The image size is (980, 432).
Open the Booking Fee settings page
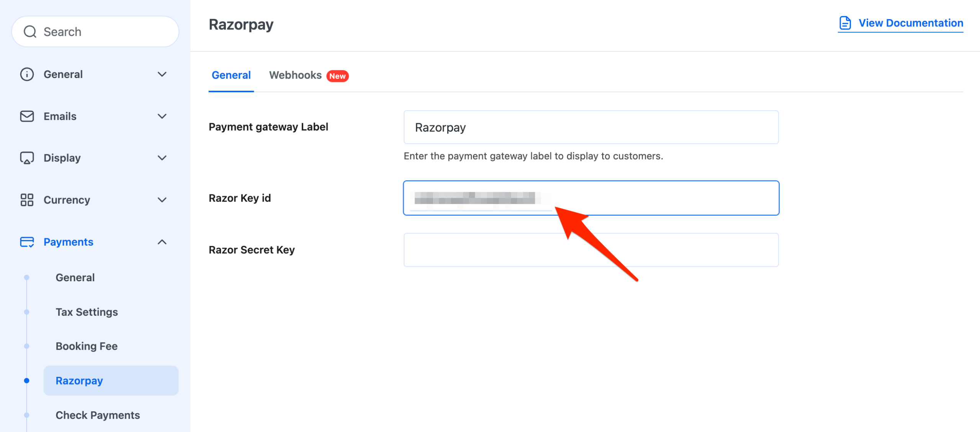(x=87, y=346)
